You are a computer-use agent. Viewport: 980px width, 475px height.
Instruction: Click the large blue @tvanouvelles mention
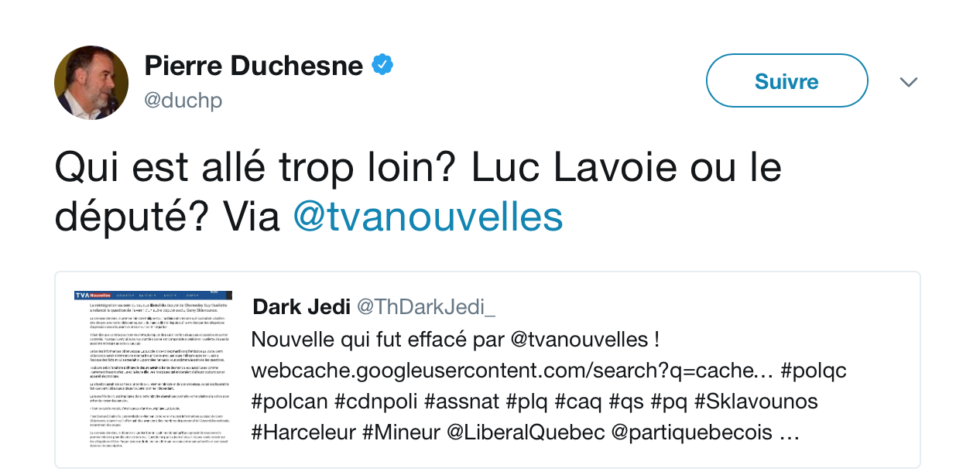coord(427,217)
